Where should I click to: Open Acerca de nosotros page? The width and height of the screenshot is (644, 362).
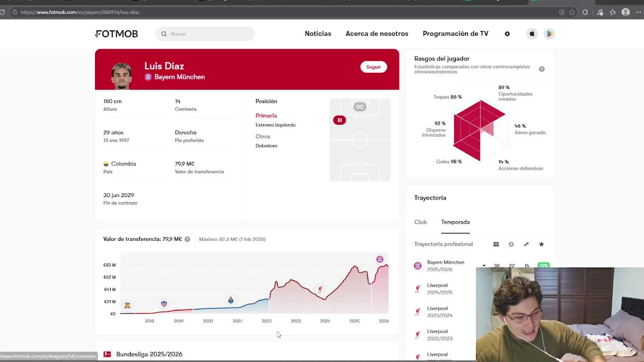(x=377, y=34)
